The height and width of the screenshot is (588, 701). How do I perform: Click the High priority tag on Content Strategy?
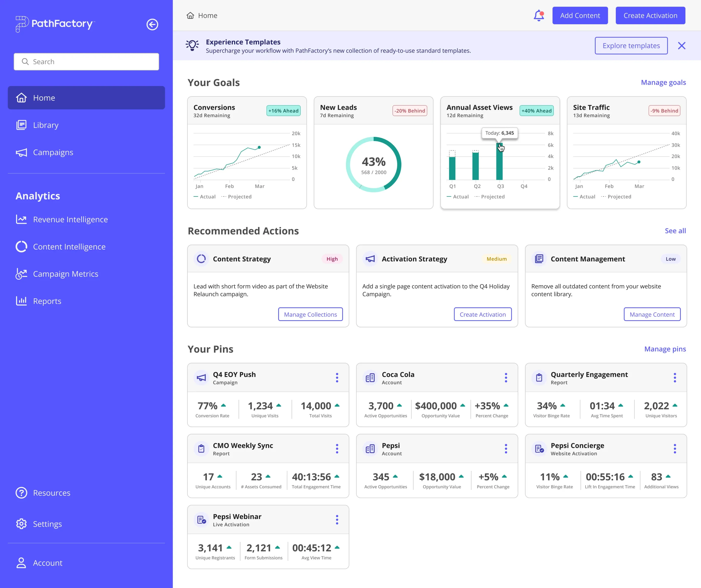click(x=332, y=259)
